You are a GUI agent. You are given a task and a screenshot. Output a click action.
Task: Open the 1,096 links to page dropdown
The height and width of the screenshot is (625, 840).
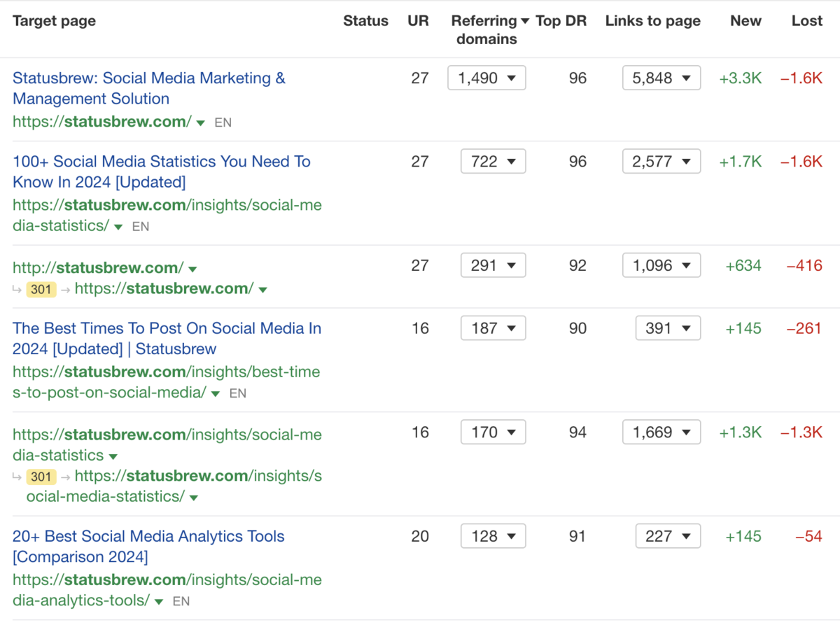pos(661,266)
